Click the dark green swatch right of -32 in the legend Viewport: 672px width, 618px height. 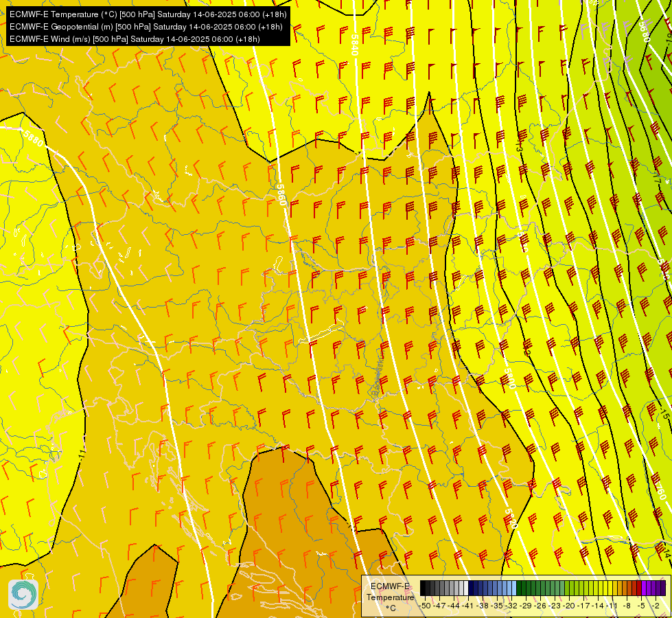519,588
